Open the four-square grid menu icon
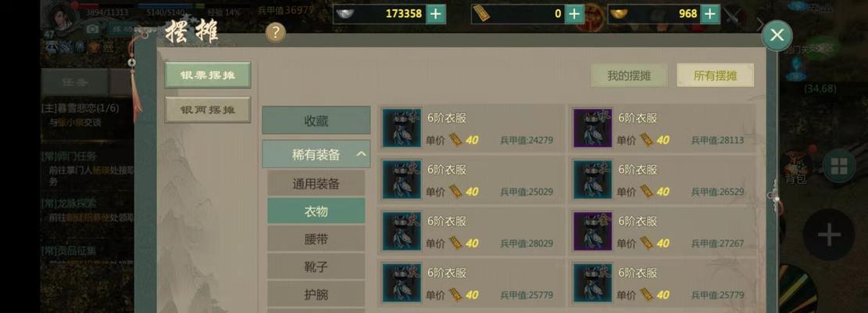 (838, 166)
